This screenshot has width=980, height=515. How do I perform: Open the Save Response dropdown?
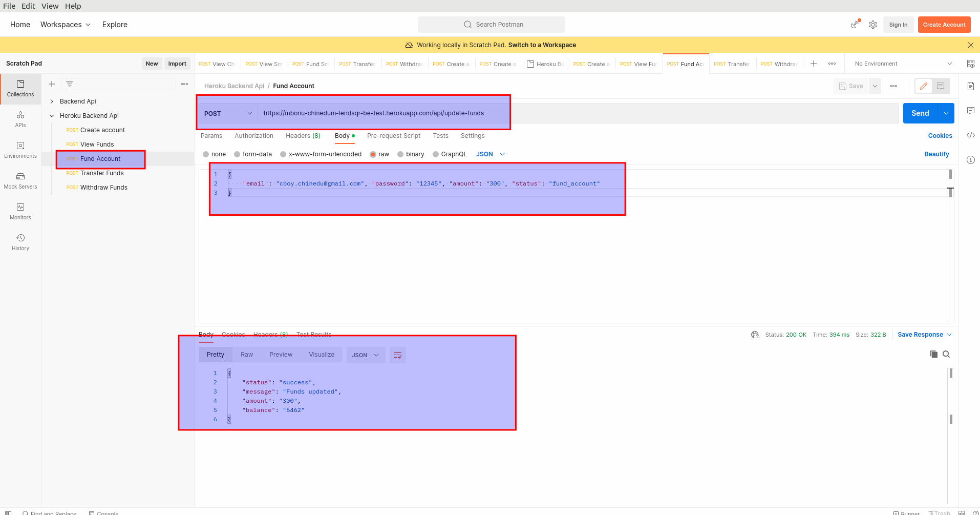[925, 335]
